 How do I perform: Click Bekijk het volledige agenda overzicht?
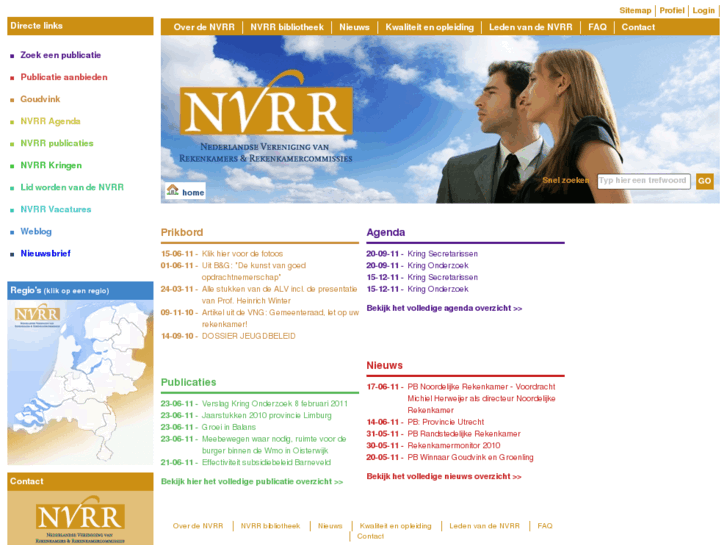(x=444, y=308)
